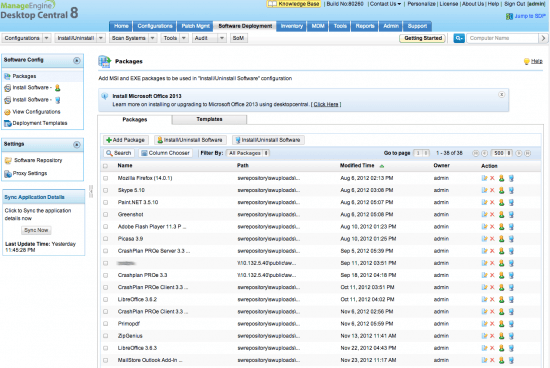The height and width of the screenshot is (368, 550).
Task: Deploy Crashplan PROe 3.3 to computers
Action: point(511,275)
